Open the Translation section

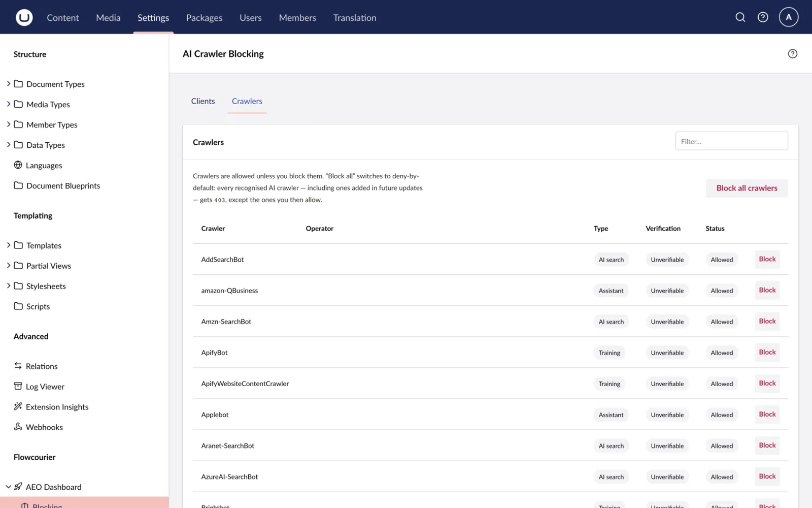355,18
